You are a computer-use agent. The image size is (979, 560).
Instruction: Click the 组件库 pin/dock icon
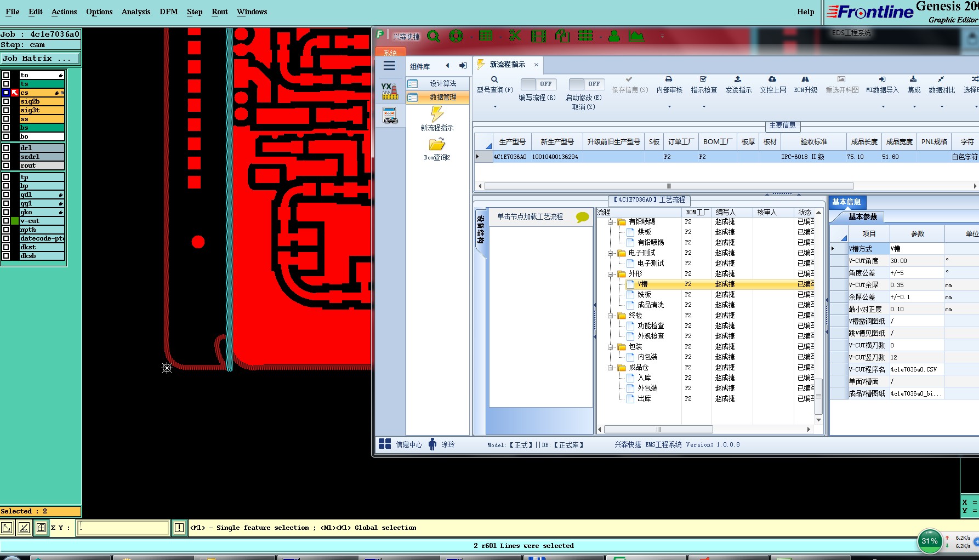pos(463,66)
